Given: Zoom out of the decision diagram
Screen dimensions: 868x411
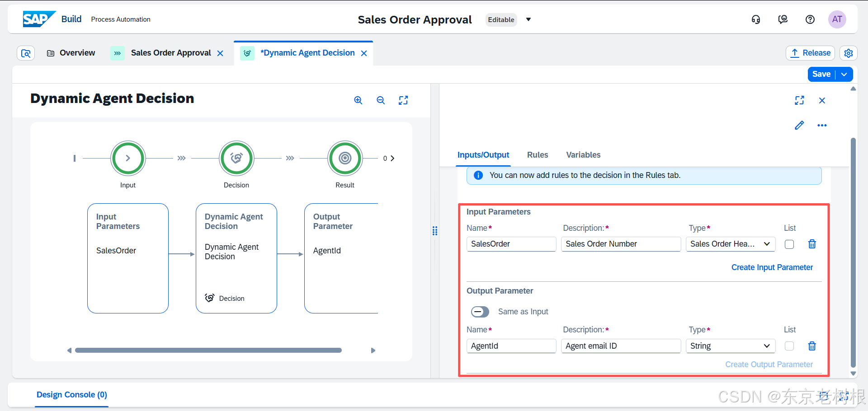Looking at the screenshot, I should (x=381, y=100).
